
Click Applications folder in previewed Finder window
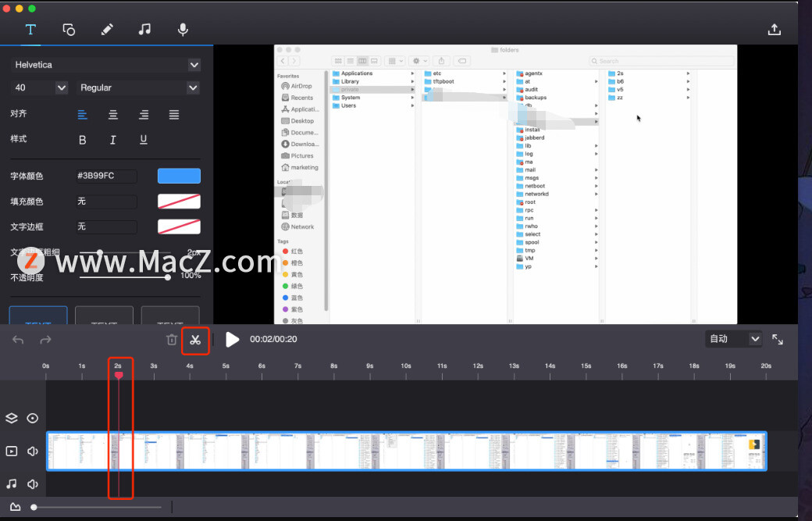tap(357, 73)
